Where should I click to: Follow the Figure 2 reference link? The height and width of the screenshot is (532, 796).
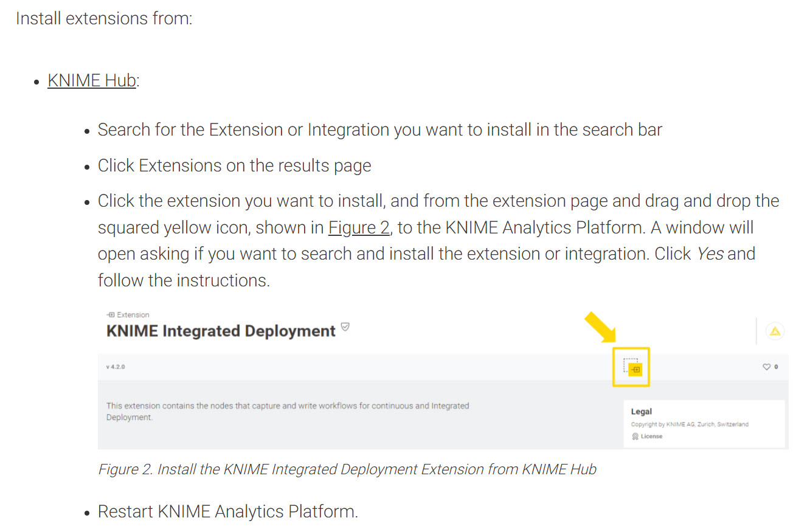(358, 227)
